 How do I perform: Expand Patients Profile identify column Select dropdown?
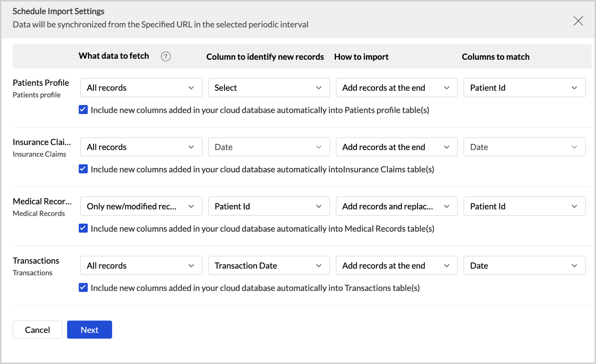pos(269,88)
